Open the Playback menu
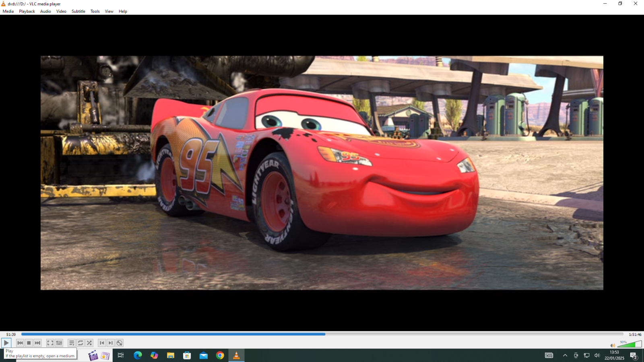This screenshot has height=362, width=644. point(27,11)
